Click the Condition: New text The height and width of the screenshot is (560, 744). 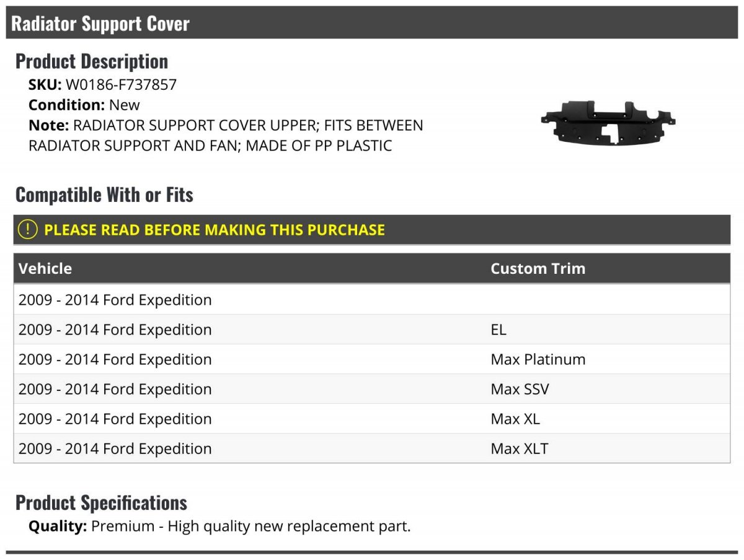(84, 105)
